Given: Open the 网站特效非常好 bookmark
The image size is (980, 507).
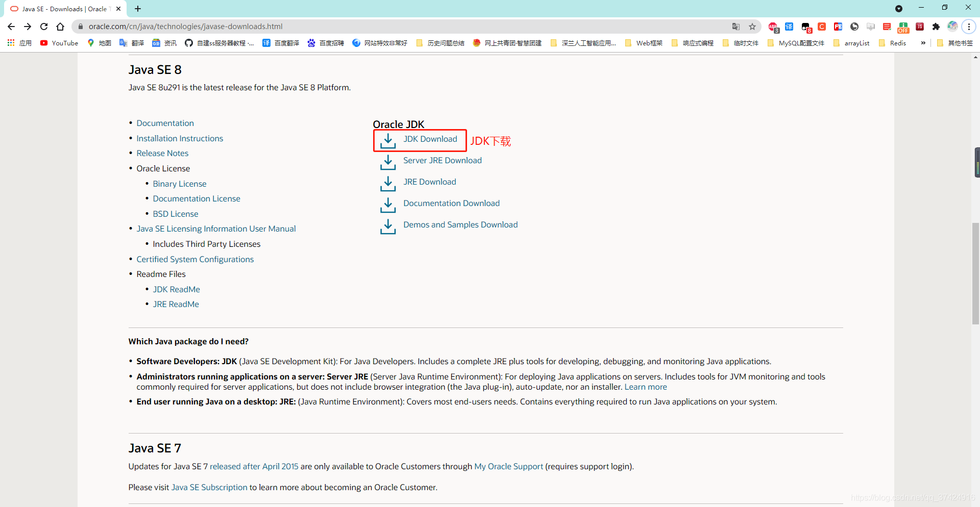Looking at the screenshot, I should (380, 43).
